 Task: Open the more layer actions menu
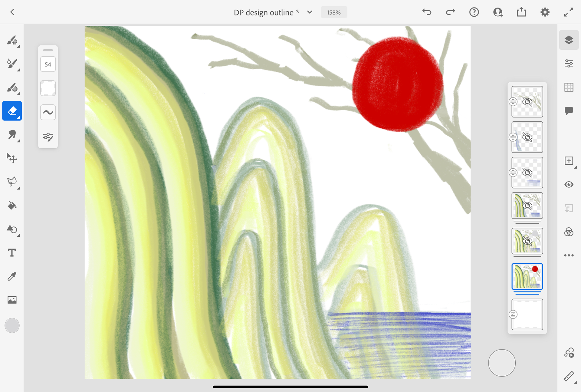pyautogui.click(x=569, y=255)
